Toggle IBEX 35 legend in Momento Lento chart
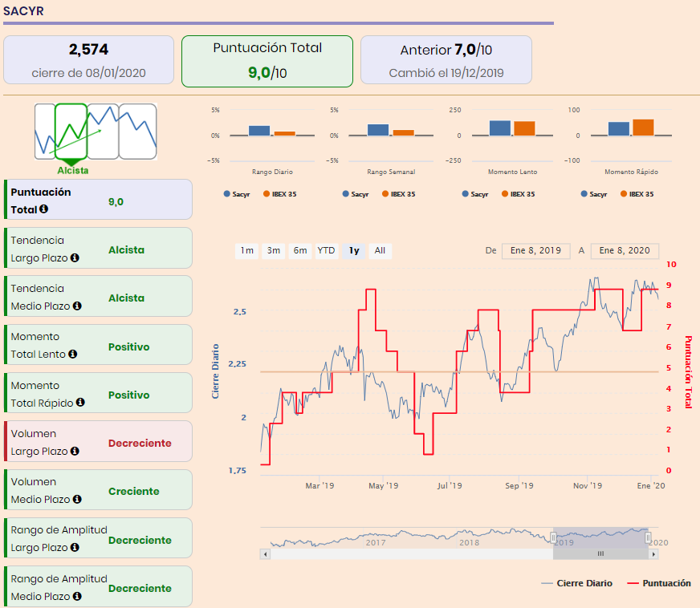 [518, 194]
